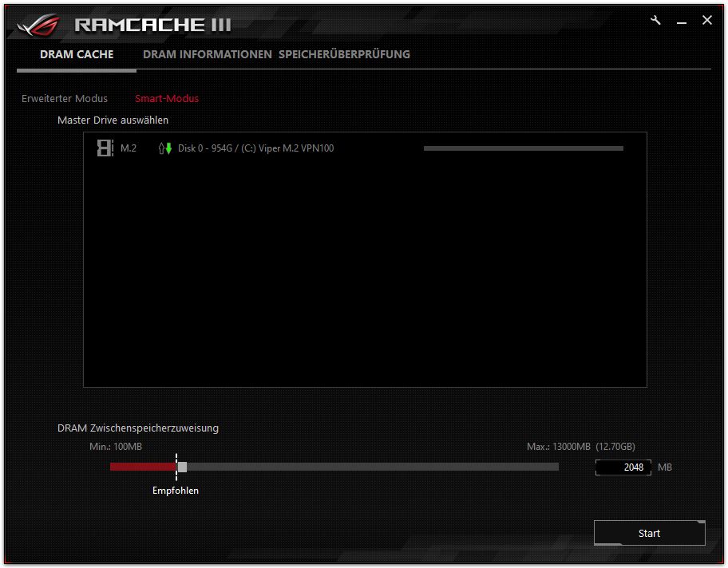
Task: Open the SPEICHERÜBERPRÜFUNG tab
Action: pyautogui.click(x=344, y=54)
